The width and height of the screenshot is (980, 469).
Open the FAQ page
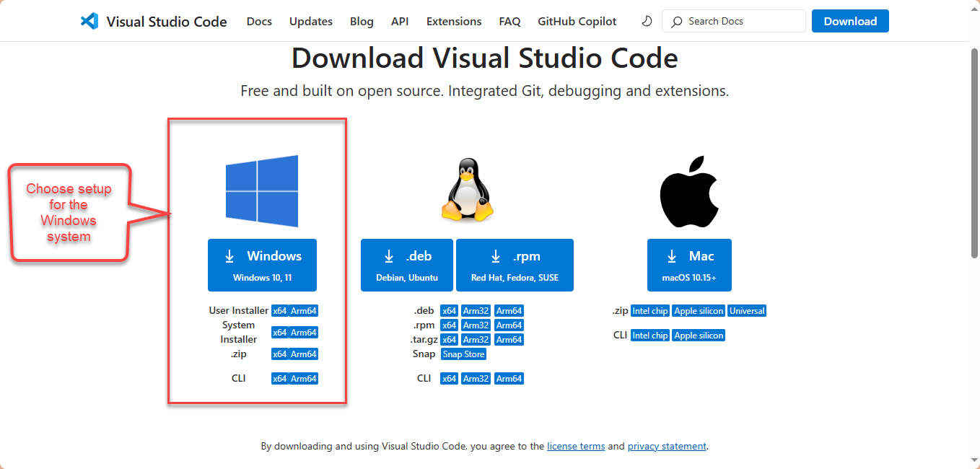[x=509, y=21]
